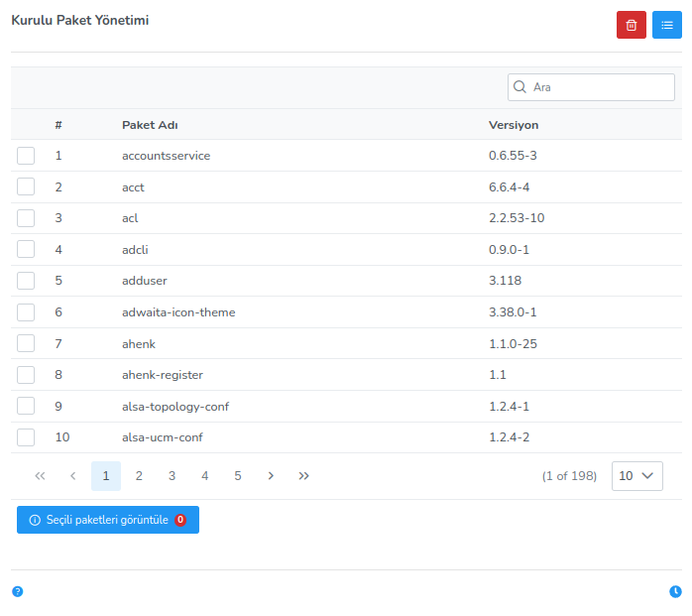Click the blue help question mark icon

pyautogui.click(x=17, y=591)
